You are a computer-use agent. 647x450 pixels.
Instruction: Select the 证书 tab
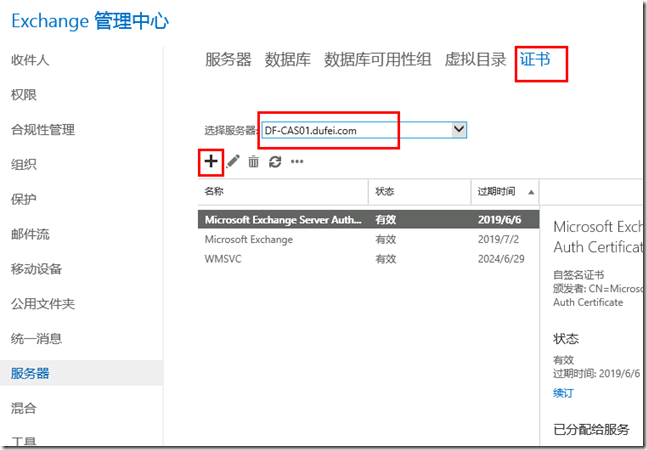point(535,59)
